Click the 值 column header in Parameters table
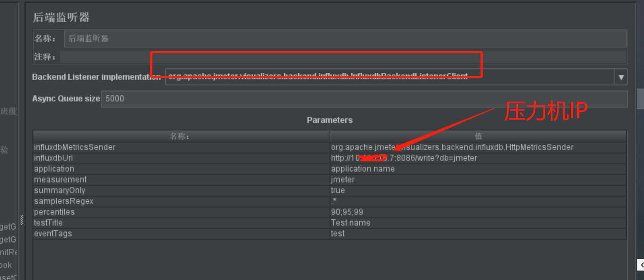Image resolution: width=644 pixels, height=280 pixels. pyautogui.click(x=478, y=136)
